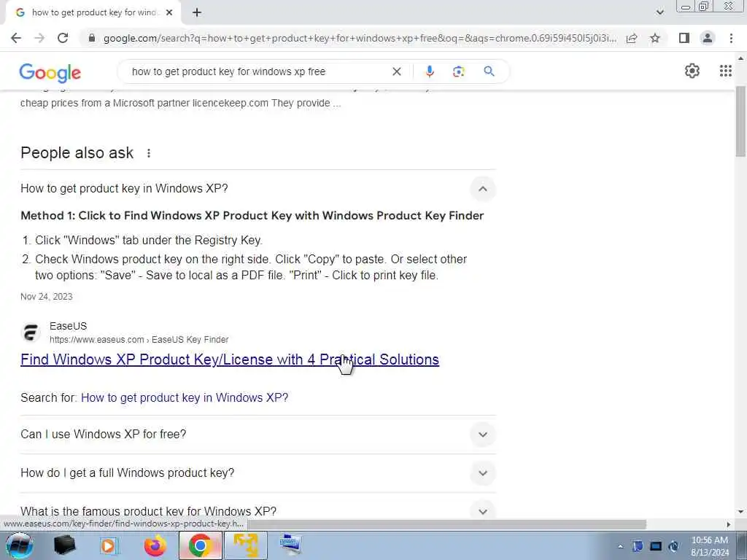Click the EaseUS site favicon
747x560 pixels.
(x=31, y=332)
